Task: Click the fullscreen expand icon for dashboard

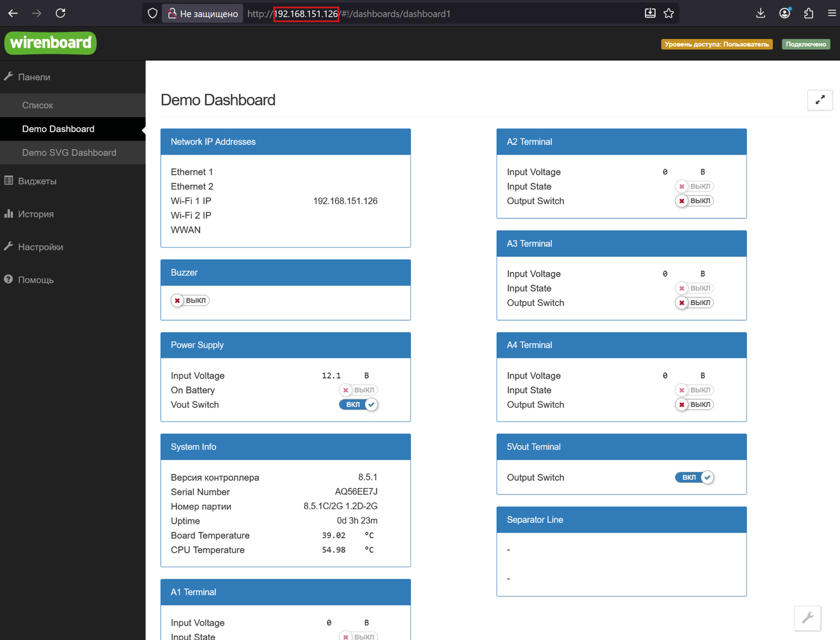Action: click(x=820, y=100)
